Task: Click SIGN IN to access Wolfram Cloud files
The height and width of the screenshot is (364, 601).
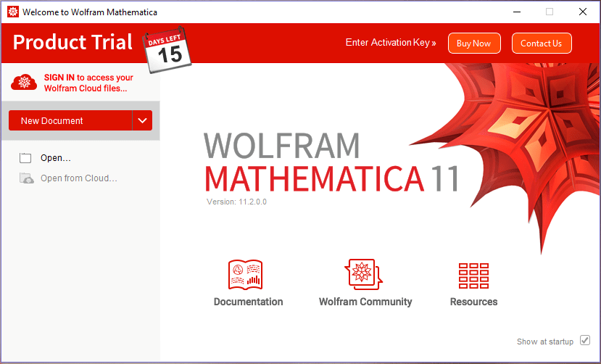Action: (x=88, y=83)
